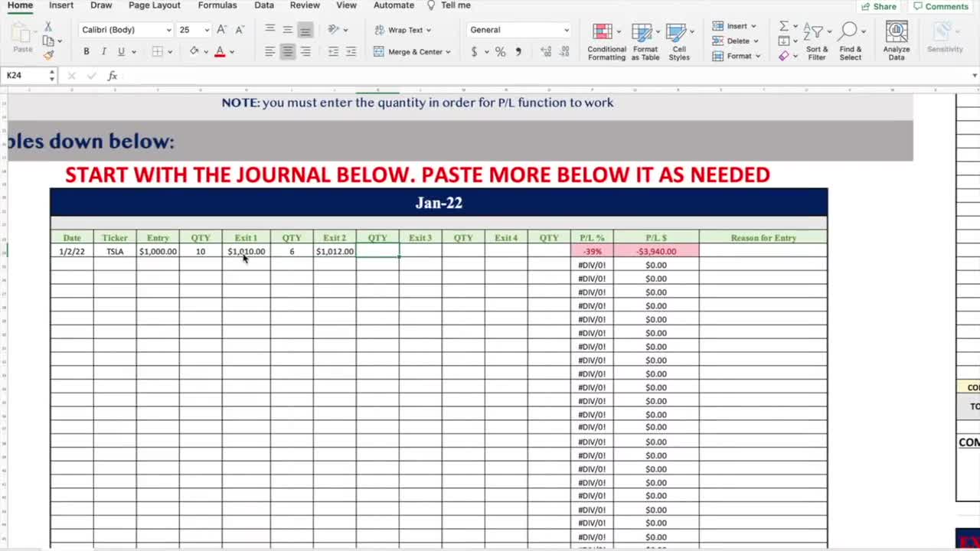Click the Find & Select magnifier icon

848,31
